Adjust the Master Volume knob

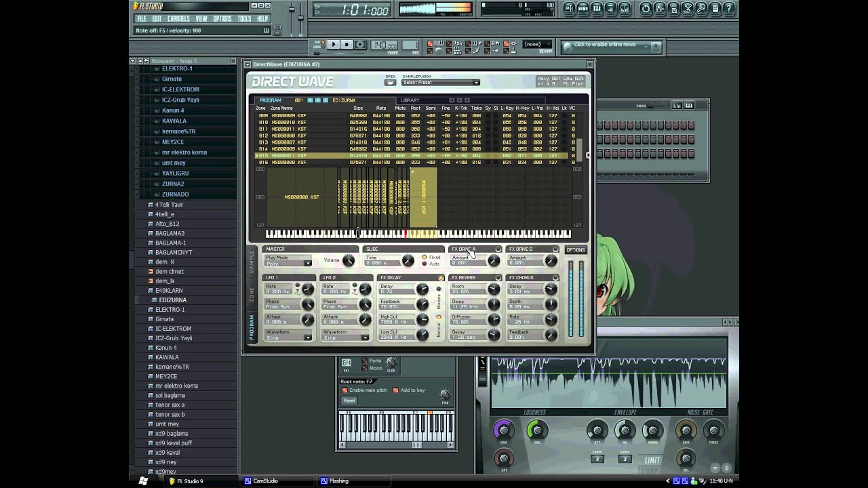coord(349,260)
